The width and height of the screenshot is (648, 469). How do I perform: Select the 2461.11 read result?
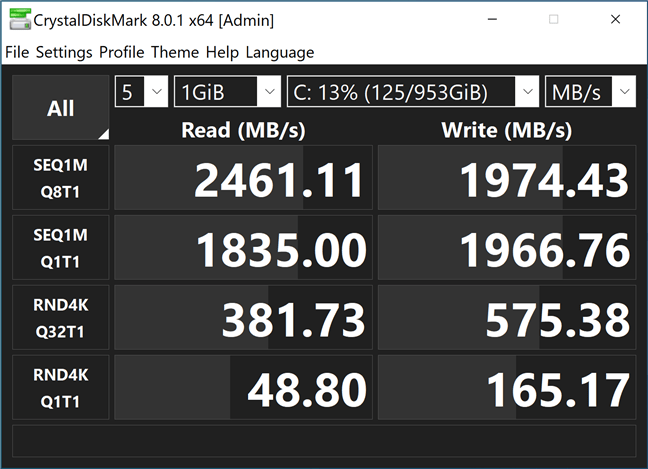243,178
